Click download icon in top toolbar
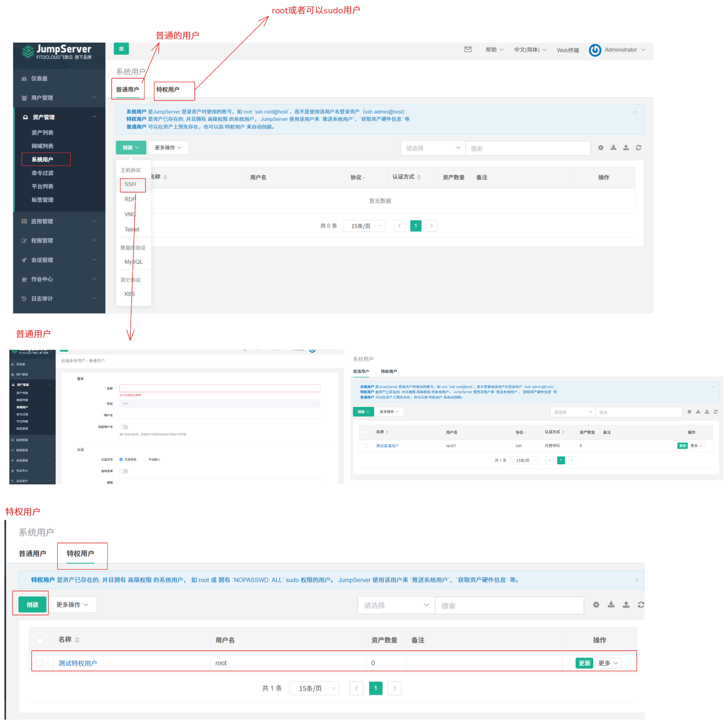 (x=613, y=148)
